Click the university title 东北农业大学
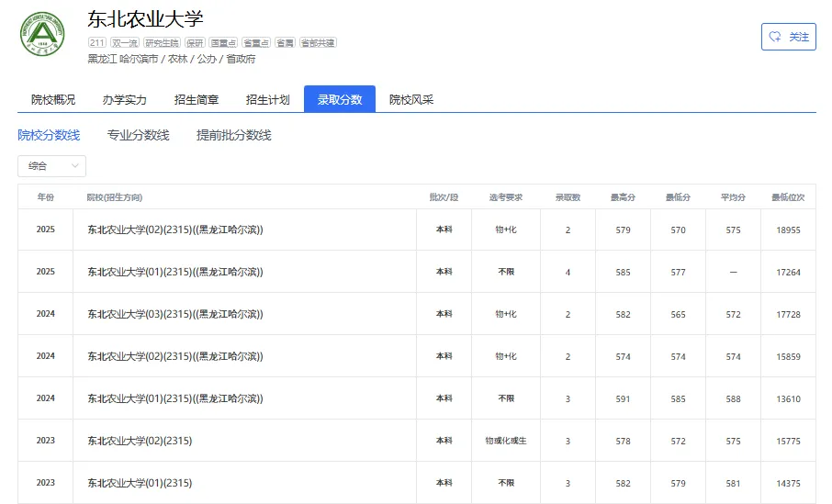 tap(145, 19)
